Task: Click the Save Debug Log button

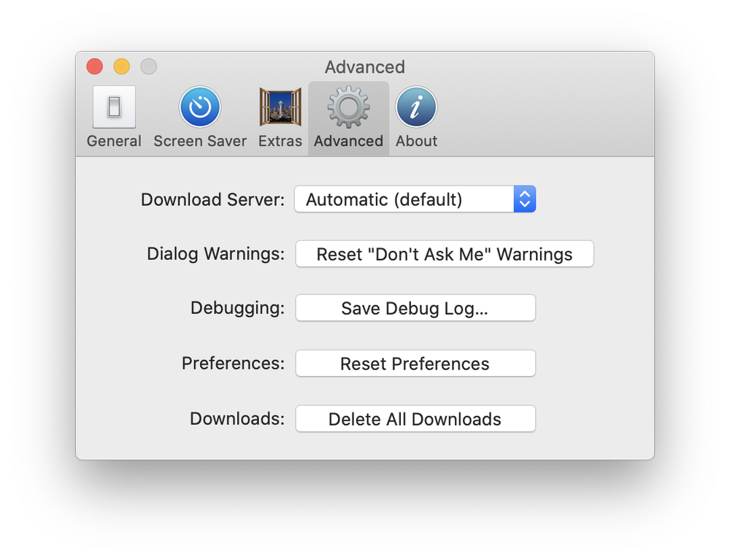Action: 415,308
